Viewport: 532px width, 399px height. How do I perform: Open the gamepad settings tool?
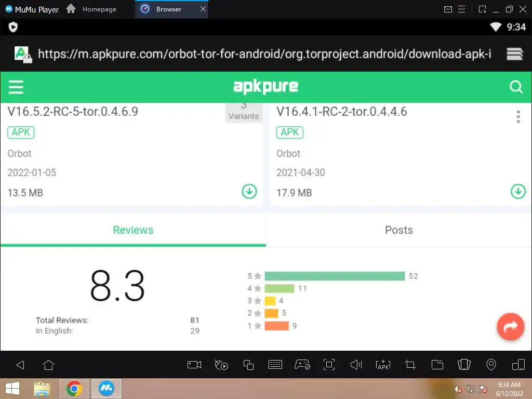pyautogui.click(x=302, y=365)
